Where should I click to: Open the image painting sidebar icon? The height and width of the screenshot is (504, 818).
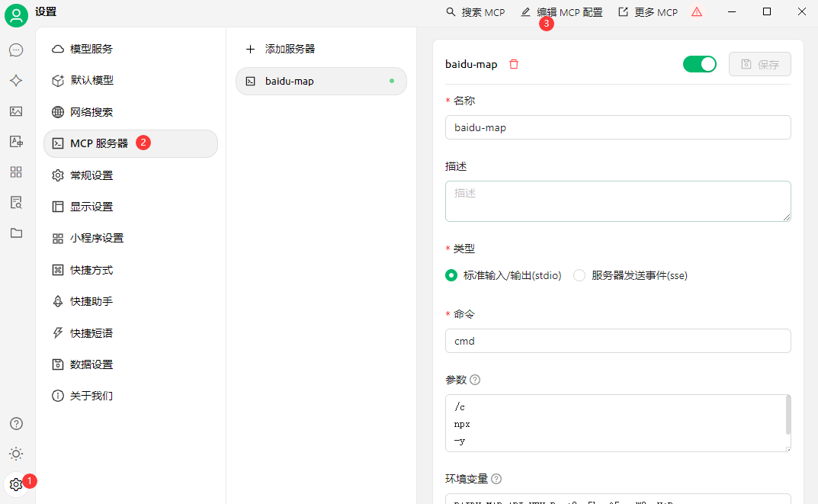pos(16,111)
